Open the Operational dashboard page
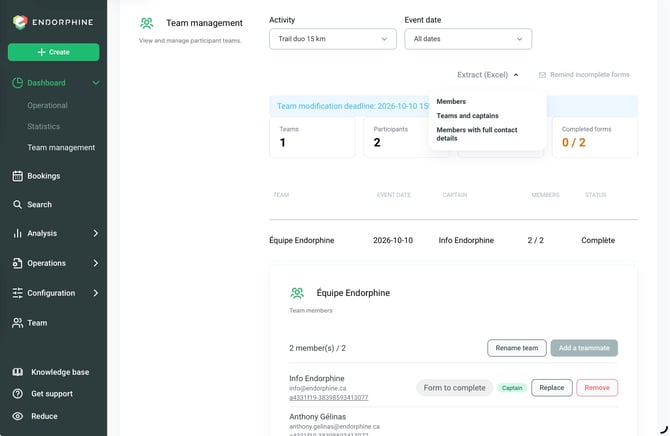The image size is (670, 436). 47,105
